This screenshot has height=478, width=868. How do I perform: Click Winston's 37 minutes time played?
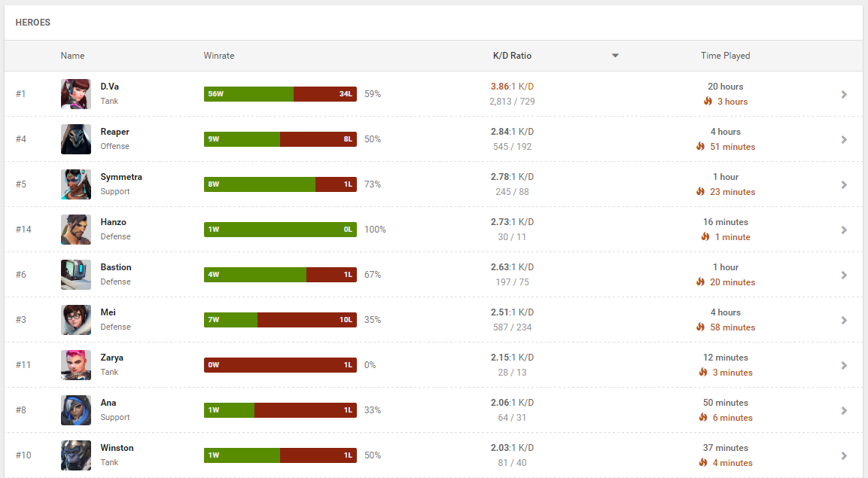[725, 448]
